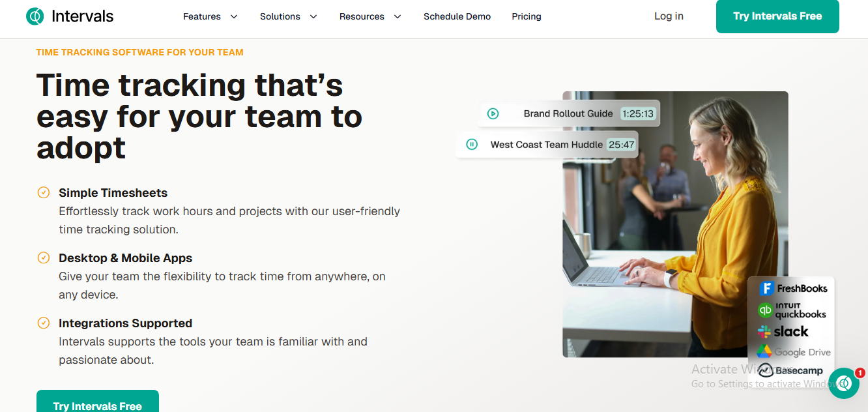Click the Log in link
The image size is (868, 412).
(x=669, y=16)
